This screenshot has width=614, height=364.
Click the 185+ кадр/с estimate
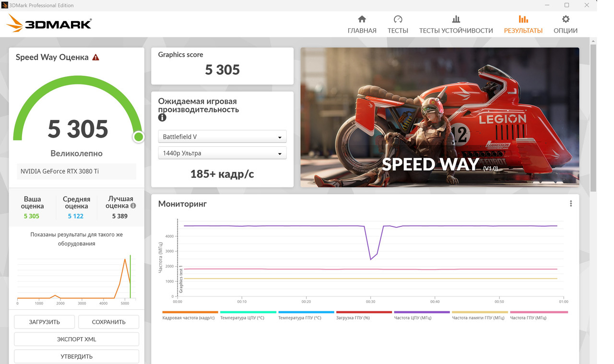pyautogui.click(x=222, y=174)
